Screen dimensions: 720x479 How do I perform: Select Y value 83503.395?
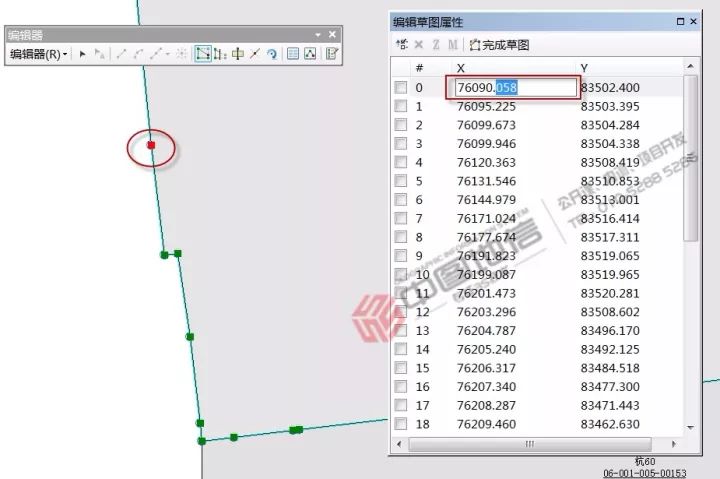[x=610, y=106]
